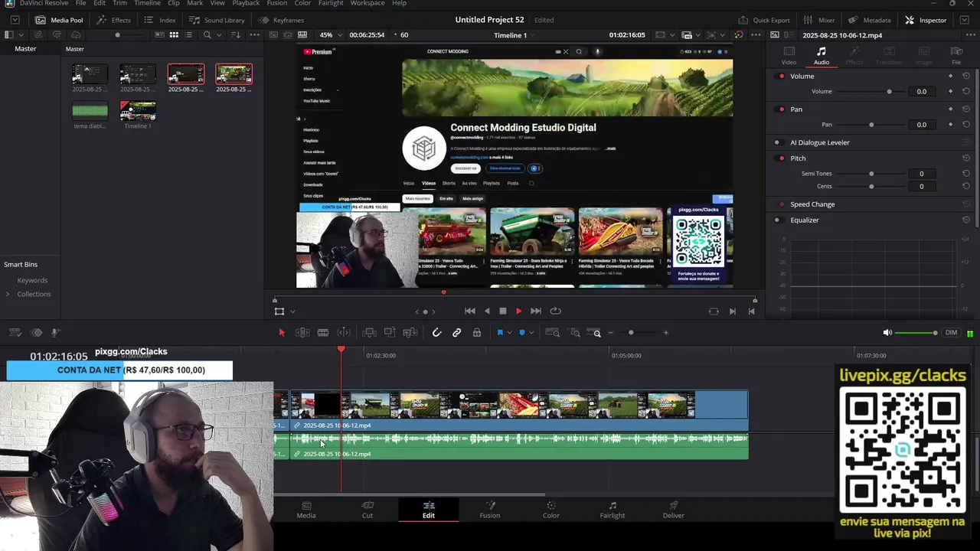Image resolution: width=980 pixels, height=551 pixels.
Task: Zoom out timeline with minus button
Action: pos(610,333)
